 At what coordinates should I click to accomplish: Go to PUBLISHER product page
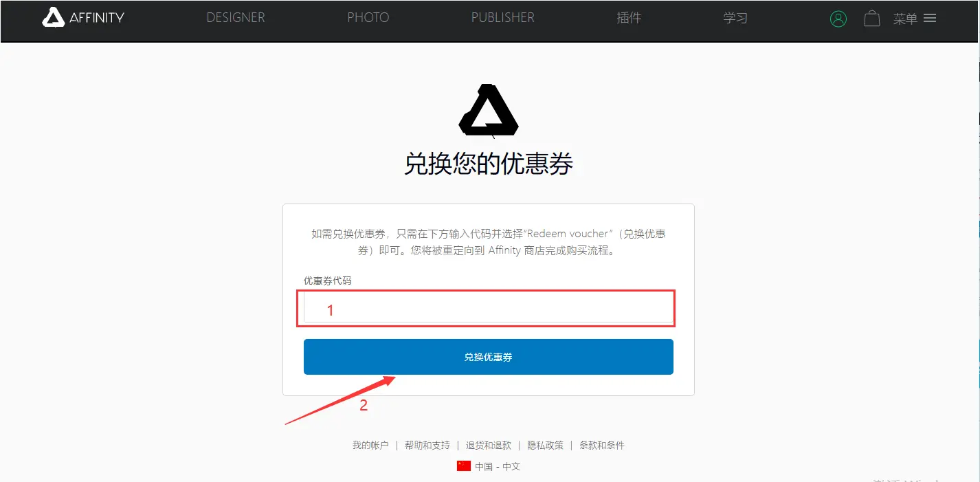503,18
